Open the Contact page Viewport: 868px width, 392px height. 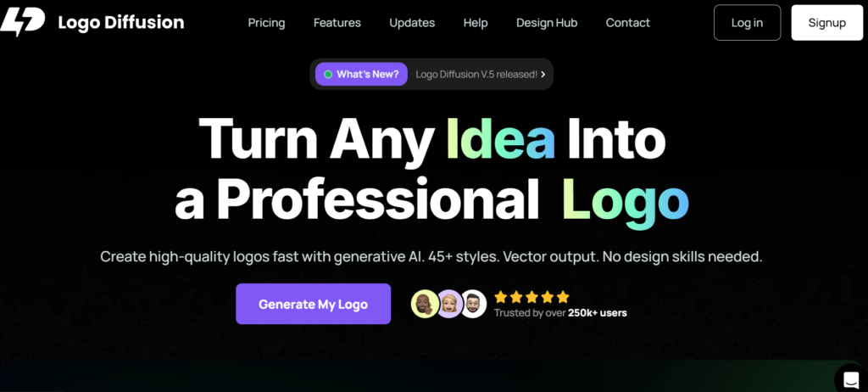pyautogui.click(x=628, y=23)
